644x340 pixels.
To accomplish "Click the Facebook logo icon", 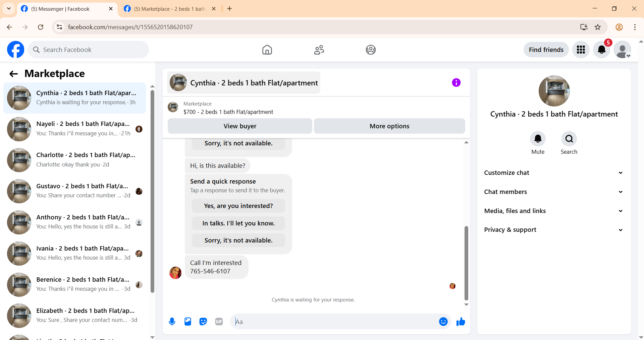I will [15, 50].
